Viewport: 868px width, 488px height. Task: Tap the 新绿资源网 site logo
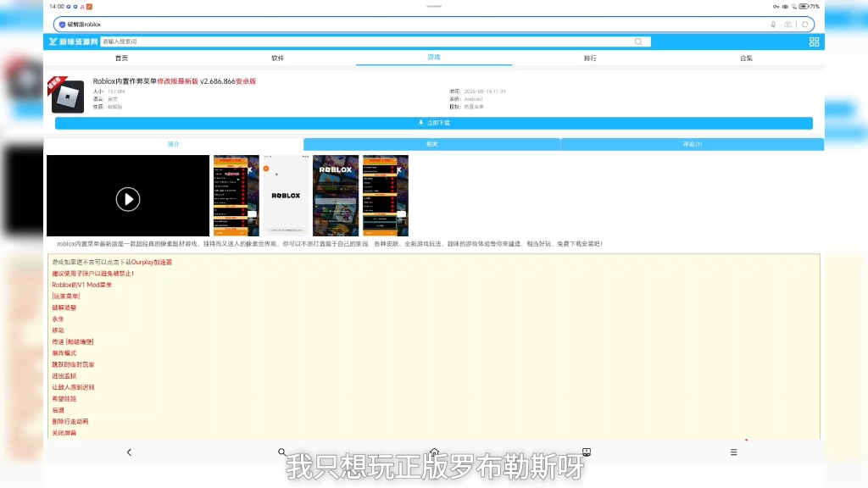coord(73,42)
